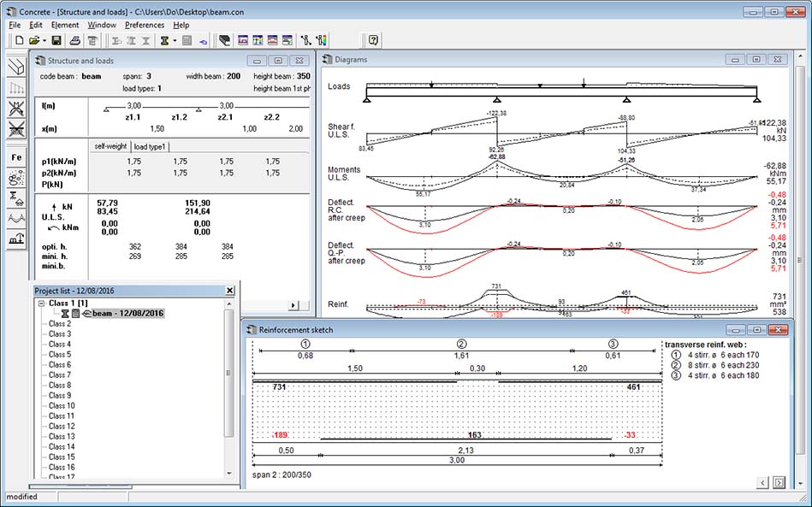812x507 pixels.
Task: Open the Edit menu
Action: click(36, 25)
